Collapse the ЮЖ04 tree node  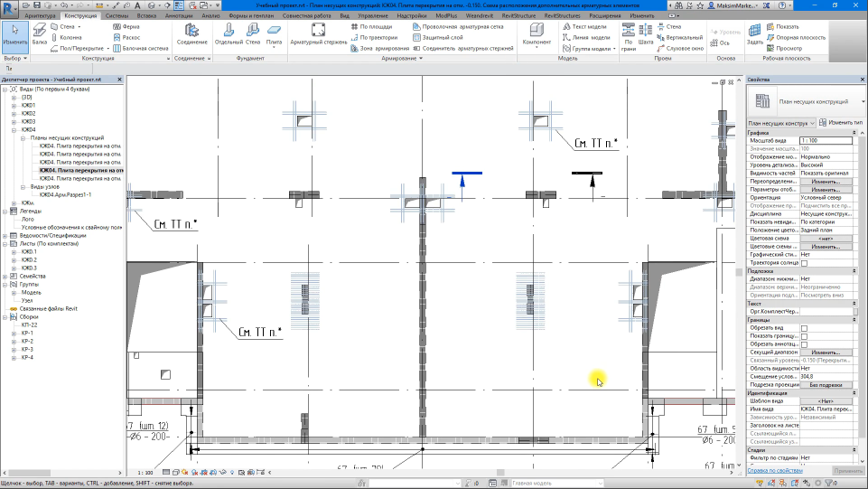tap(14, 130)
